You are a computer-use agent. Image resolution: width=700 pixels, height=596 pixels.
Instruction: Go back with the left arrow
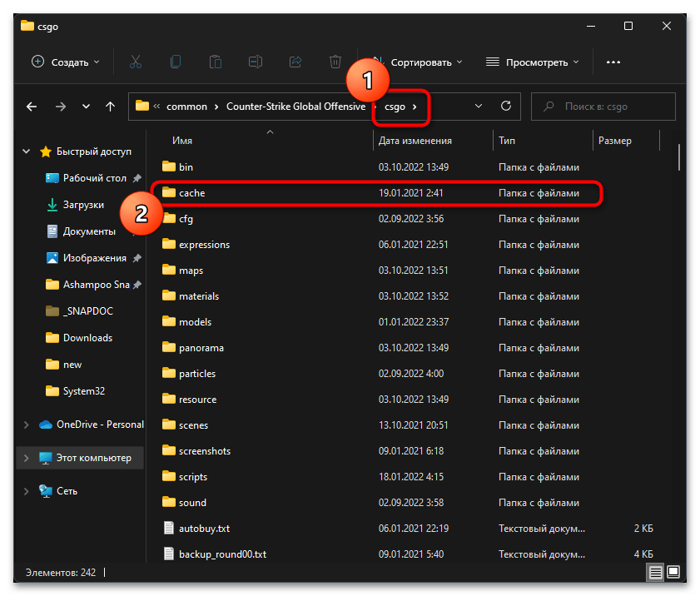32,107
